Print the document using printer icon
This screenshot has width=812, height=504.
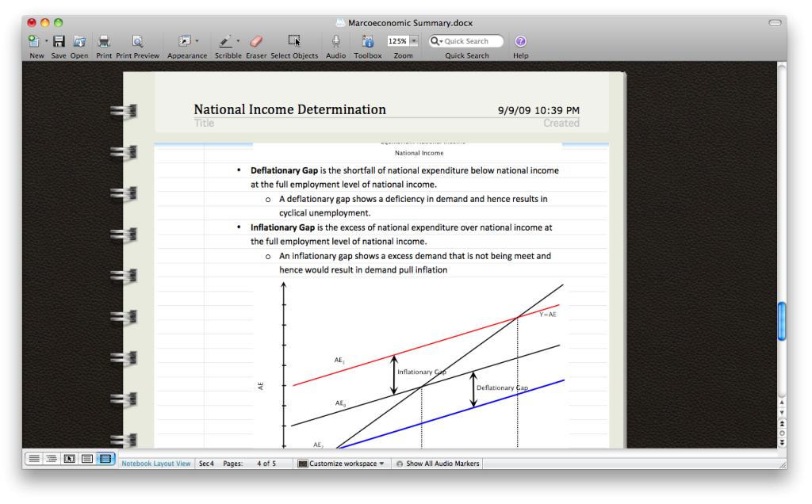(x=104, y=41)
